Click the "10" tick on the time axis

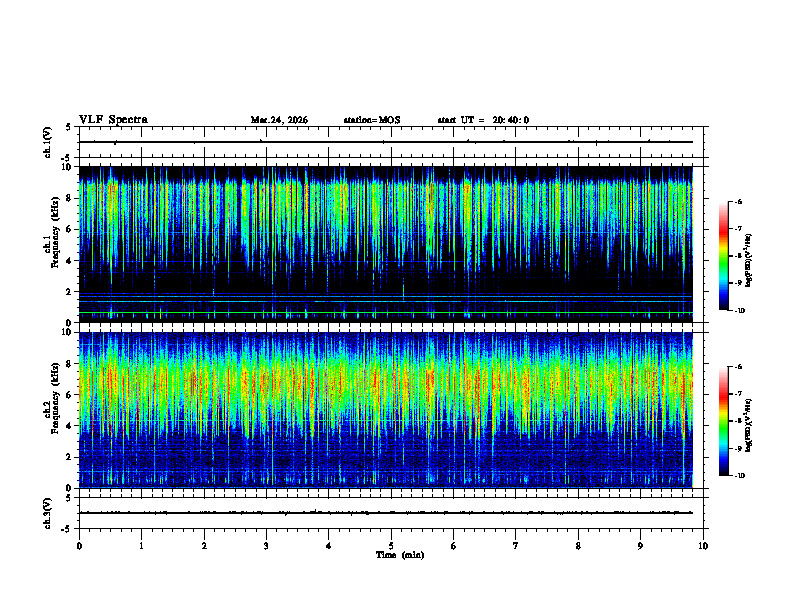click(703, 546)
